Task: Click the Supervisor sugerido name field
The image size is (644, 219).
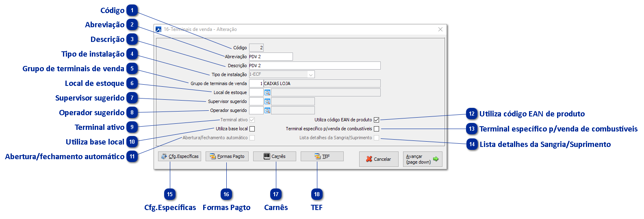Action: [x=293, y=101]
